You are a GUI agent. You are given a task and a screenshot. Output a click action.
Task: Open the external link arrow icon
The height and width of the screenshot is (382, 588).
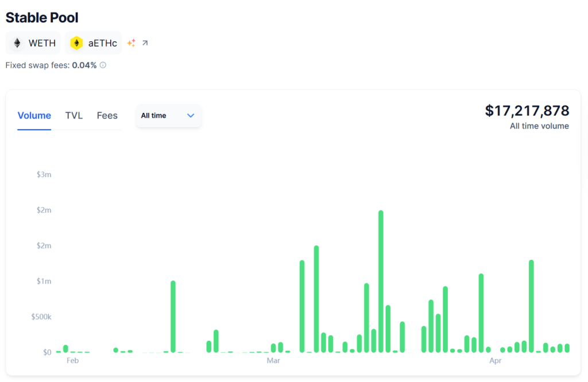coord(145,43)
